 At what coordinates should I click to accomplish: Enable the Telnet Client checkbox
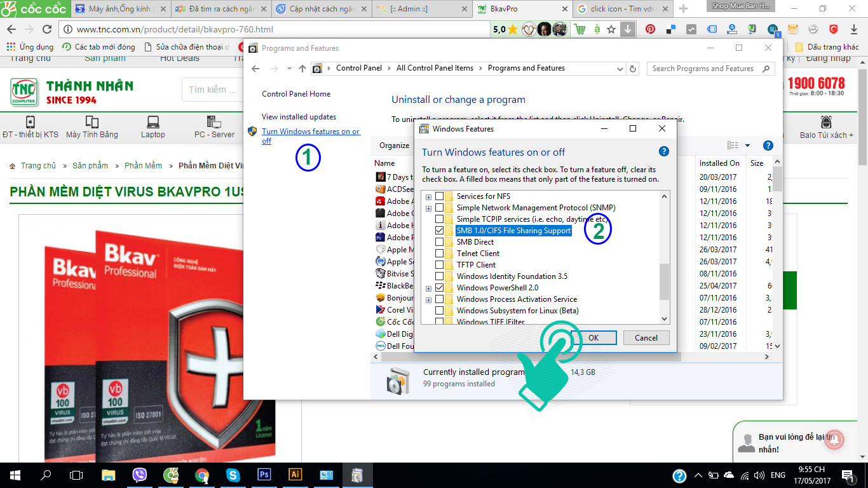[439, 254]
